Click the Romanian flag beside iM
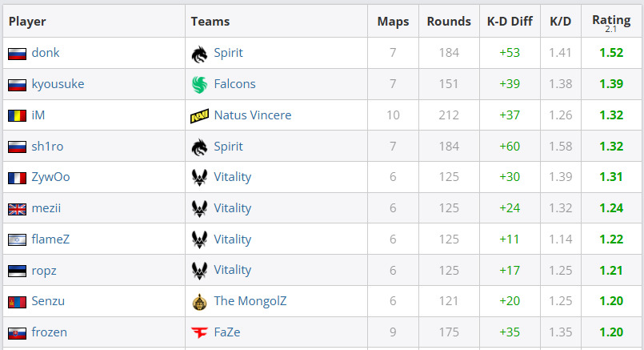This screenshot has width=644, height=350. (x=17, y=115)
